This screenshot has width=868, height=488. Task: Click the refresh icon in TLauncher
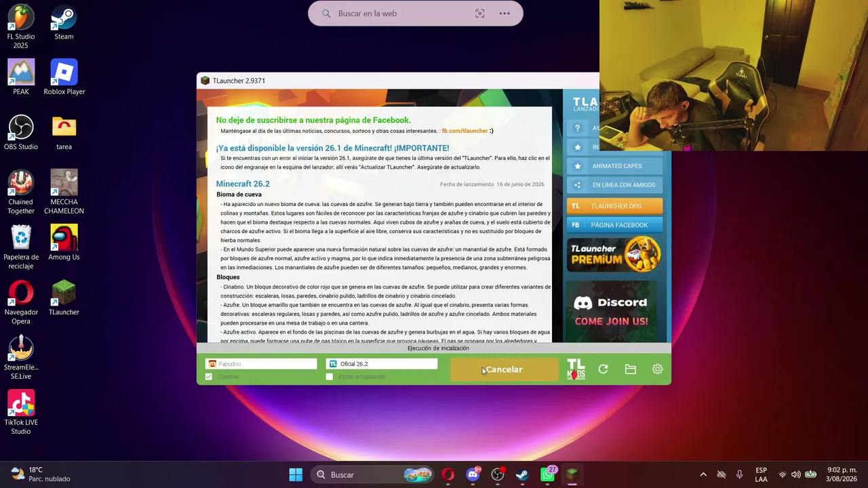pyautogui.click(x=603, y=369)
